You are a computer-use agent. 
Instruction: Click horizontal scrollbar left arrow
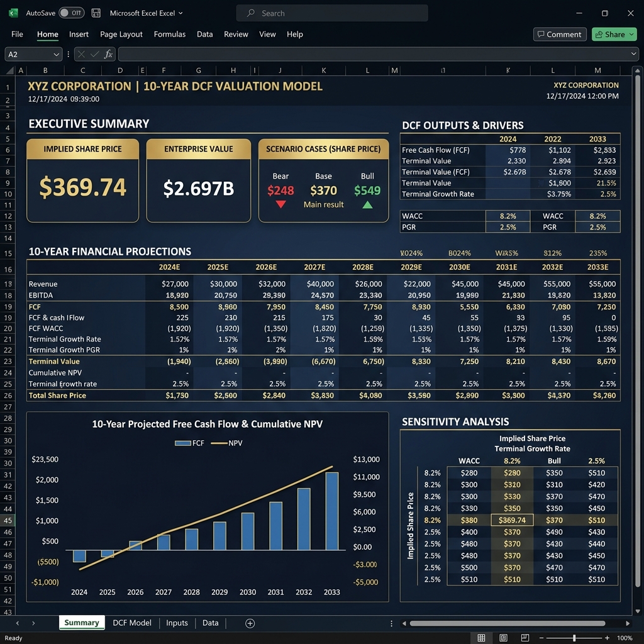click(x=404, y=623)
